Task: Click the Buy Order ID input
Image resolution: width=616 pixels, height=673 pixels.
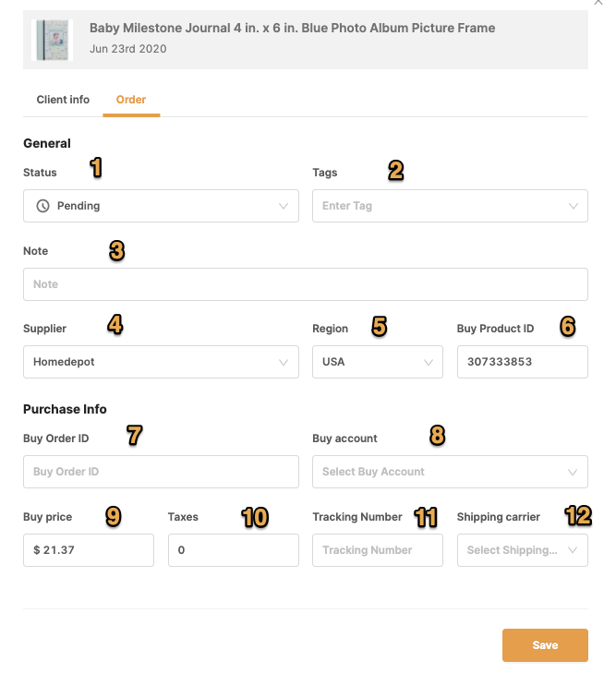Action: coord(161,472)
